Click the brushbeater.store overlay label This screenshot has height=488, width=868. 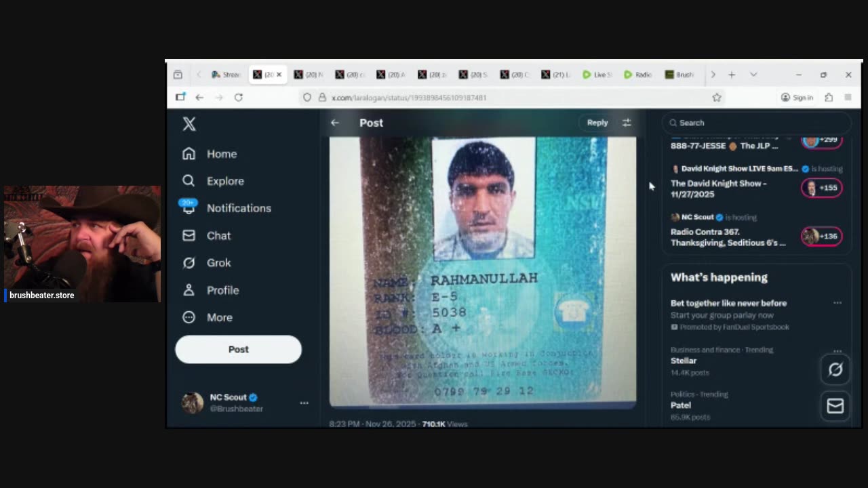point(41,296)
